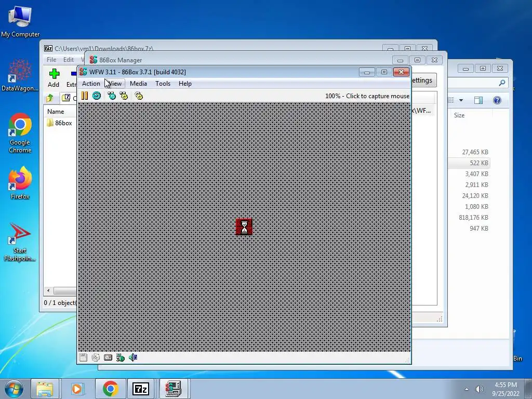Select the 3,407 KB file size entry

pyautogui.click(x=477, y=174)
